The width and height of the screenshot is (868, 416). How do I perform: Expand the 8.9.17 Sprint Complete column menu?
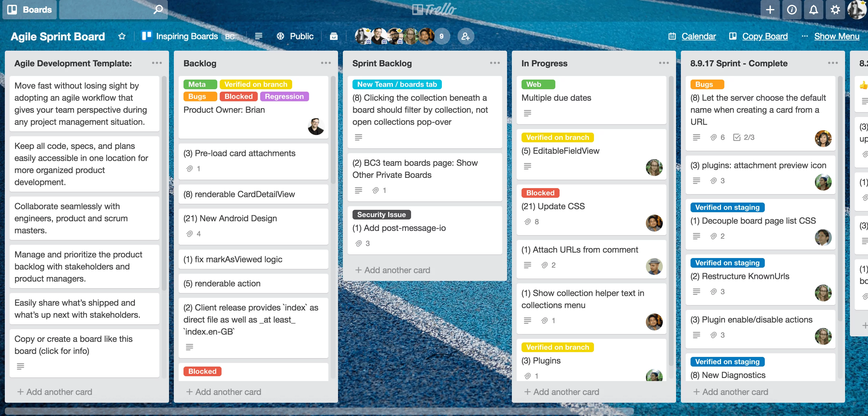[833, 62]
